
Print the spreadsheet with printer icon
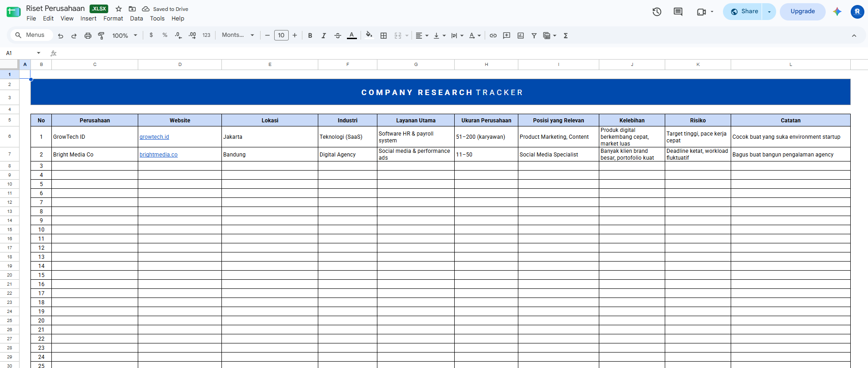[x=88, y=35]
